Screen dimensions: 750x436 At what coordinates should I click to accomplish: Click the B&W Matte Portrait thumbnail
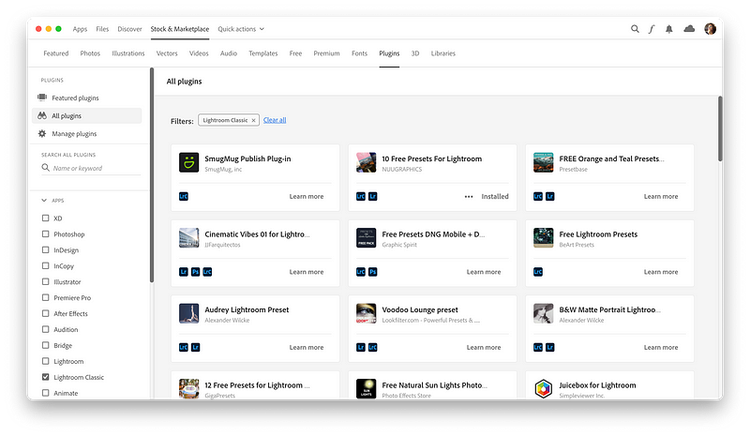point(543,314)
